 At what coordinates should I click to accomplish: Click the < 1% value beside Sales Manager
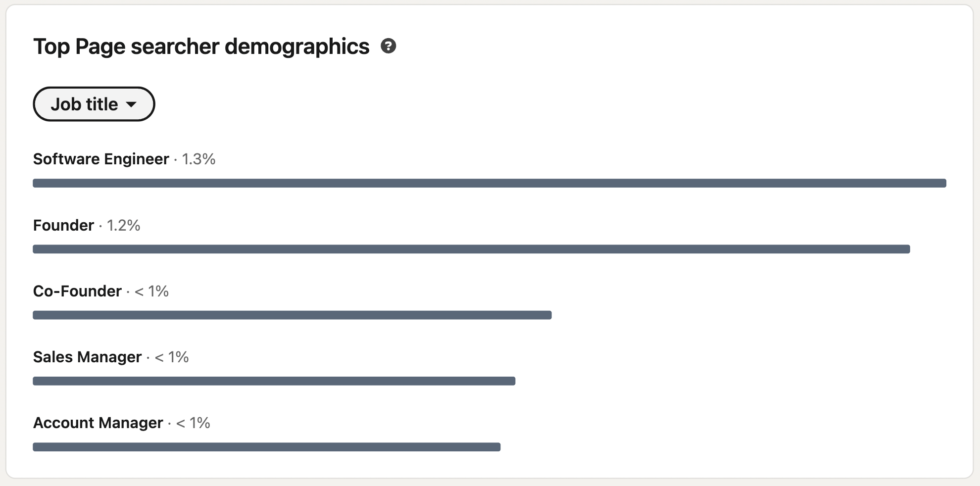(172, 357)
